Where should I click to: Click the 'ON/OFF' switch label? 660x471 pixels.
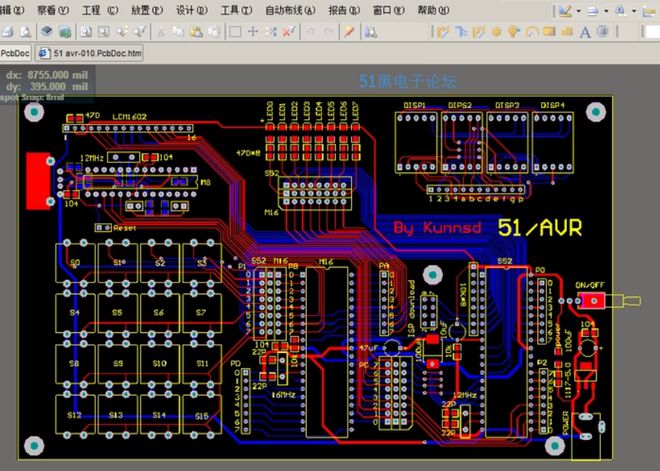[590, 285]
